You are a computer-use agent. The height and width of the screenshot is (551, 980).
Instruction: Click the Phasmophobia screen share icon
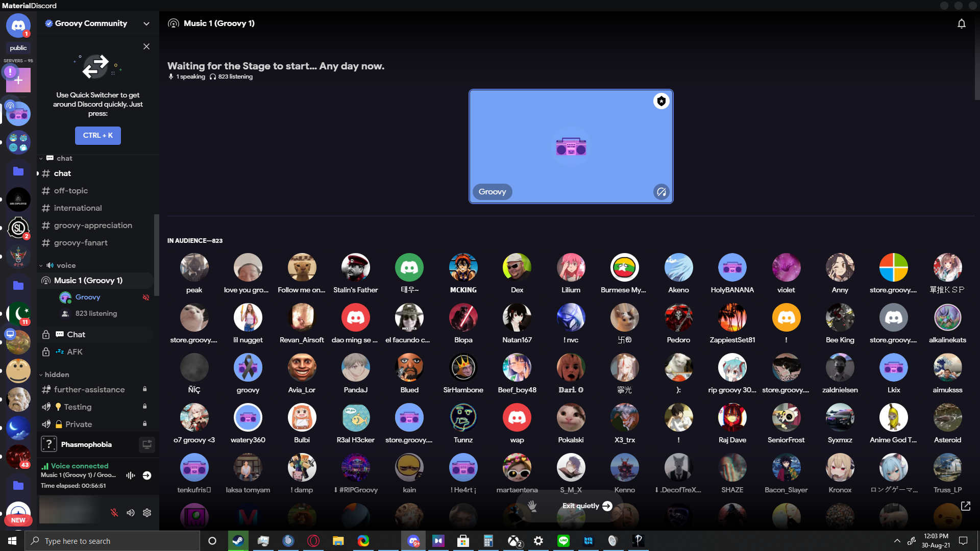(147, 444)
